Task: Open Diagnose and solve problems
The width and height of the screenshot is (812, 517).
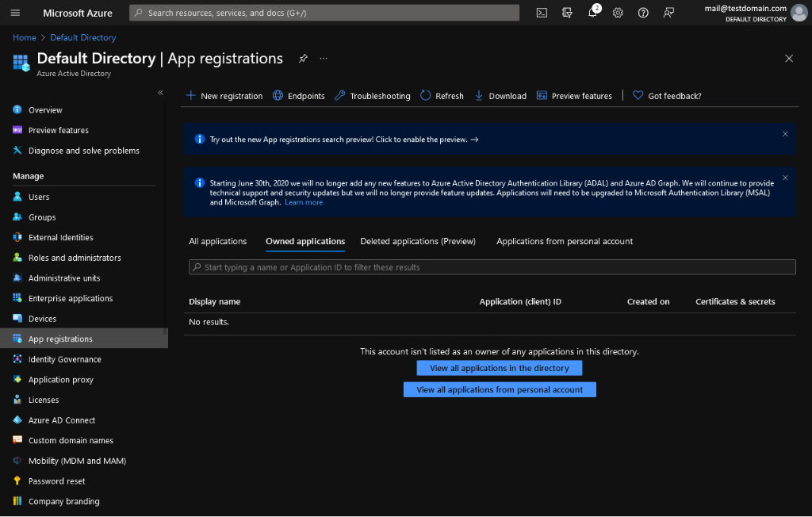Action: 82,151
